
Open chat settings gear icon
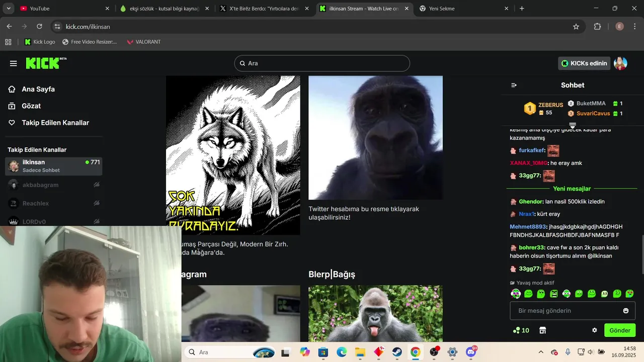595,330
